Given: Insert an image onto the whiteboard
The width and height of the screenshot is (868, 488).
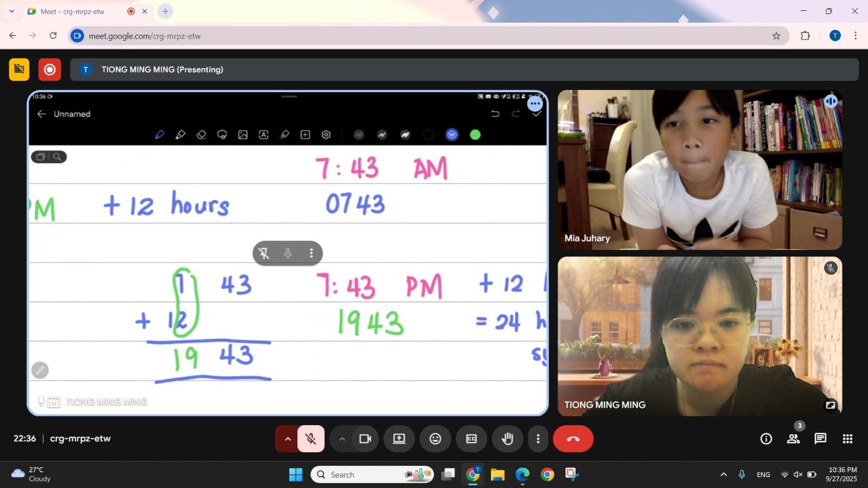Looking at the screenshot, I should click(243, 134).
